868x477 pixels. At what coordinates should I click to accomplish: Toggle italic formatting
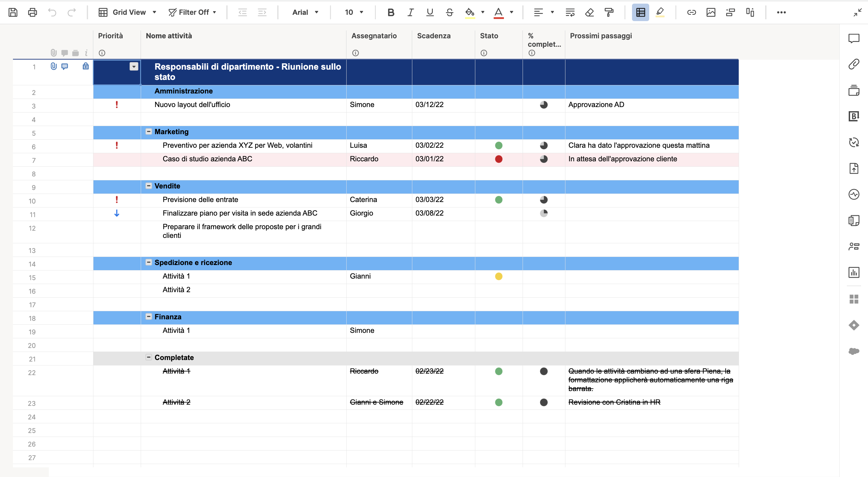pyautogui.click(x=410, y=12)
